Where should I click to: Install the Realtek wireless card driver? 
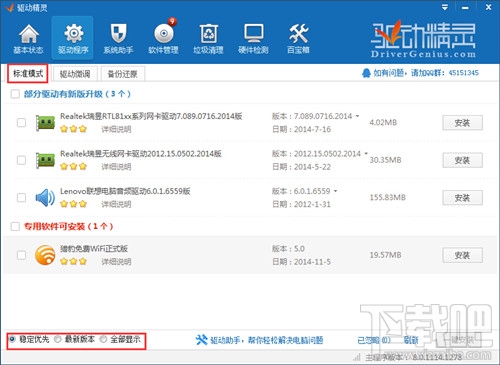[x=462, y=160]
